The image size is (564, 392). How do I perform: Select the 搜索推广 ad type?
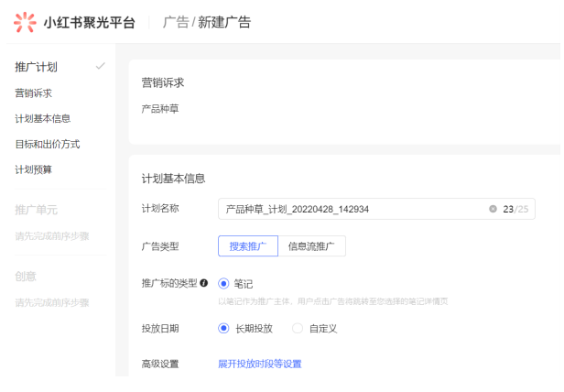click(x=248, y=246)
